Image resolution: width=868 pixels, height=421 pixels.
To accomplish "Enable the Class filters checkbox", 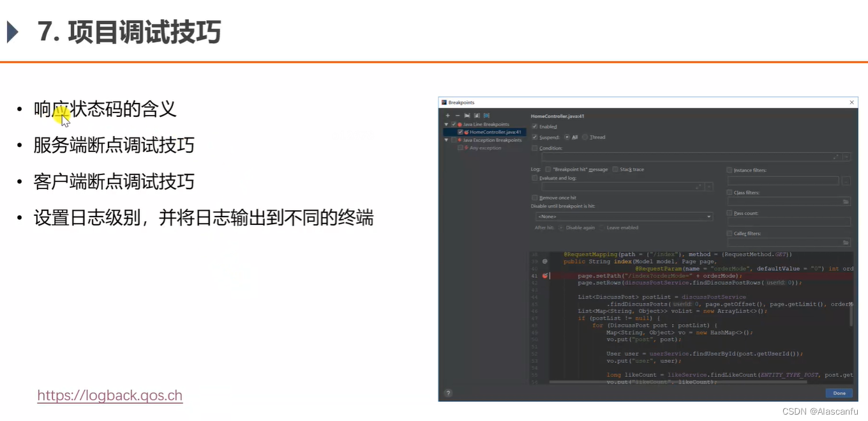I will click(730, 192).
